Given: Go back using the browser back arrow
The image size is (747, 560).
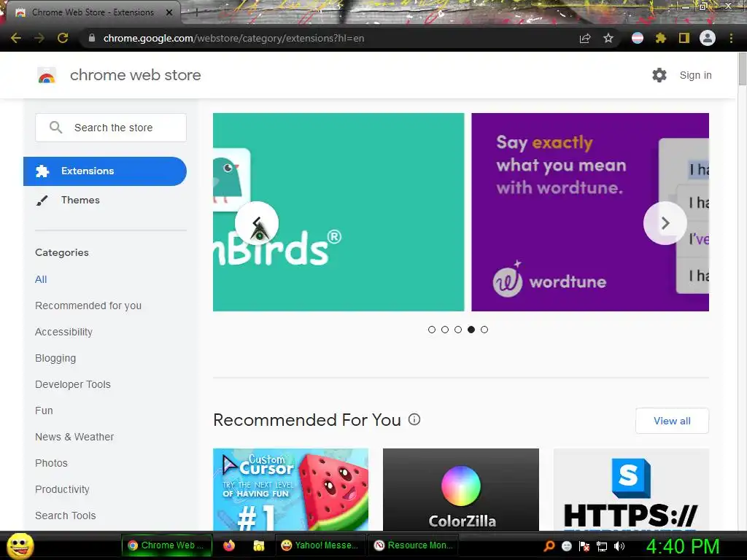Looking at the screenshot, I should click(16, 38).
